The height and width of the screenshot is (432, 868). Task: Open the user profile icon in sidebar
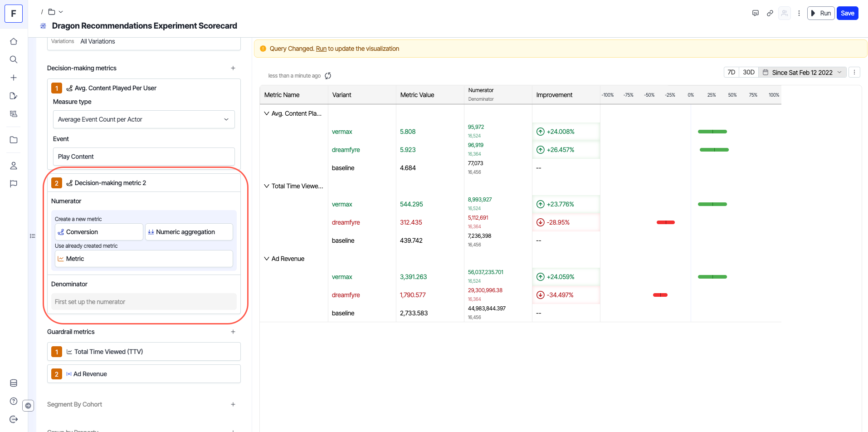14,166
